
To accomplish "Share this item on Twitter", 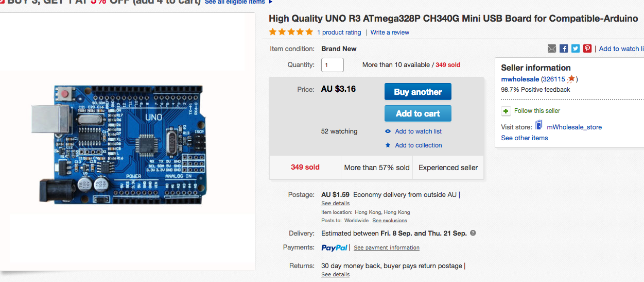I will pos(576,48).
